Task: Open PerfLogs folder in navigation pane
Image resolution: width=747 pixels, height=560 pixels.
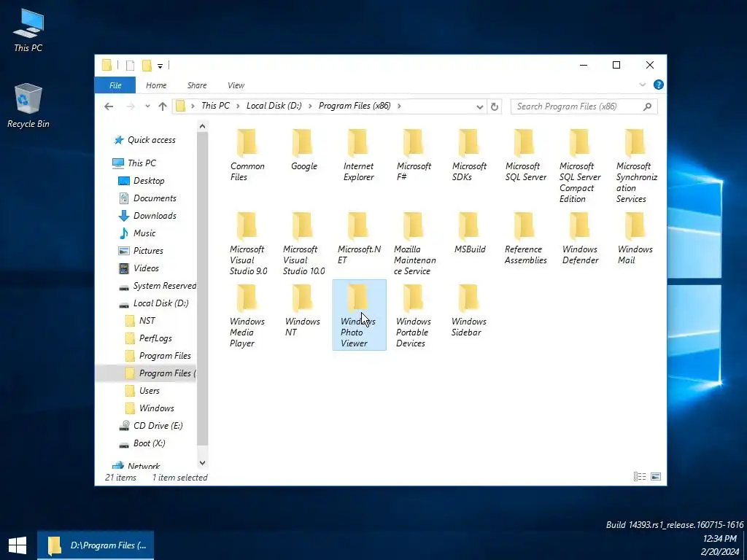Action: 149,338
